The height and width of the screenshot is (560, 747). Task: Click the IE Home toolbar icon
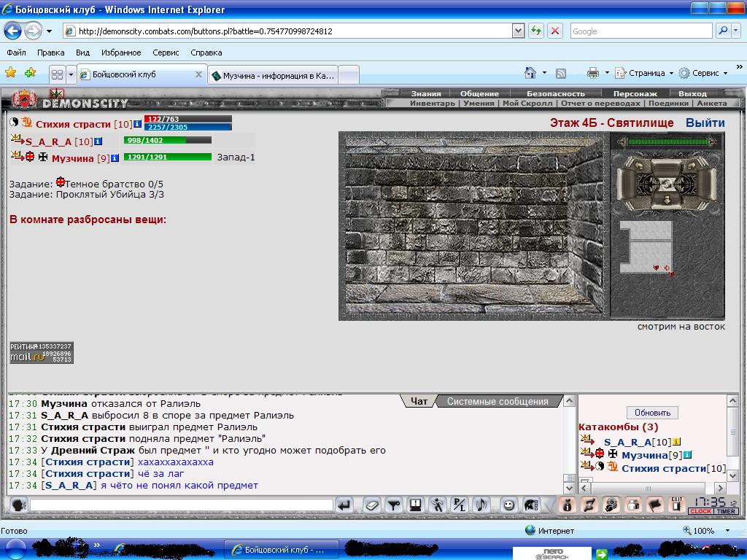tap(531, 73)
